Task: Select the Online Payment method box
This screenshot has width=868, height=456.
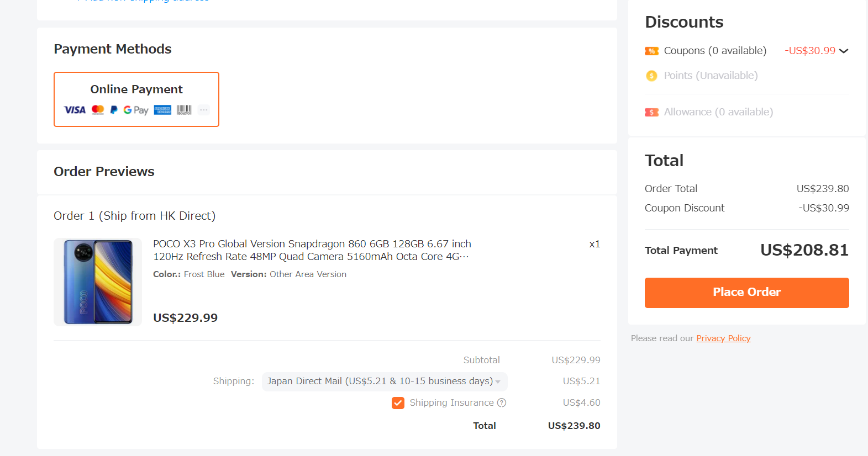Action: (136, 99)
